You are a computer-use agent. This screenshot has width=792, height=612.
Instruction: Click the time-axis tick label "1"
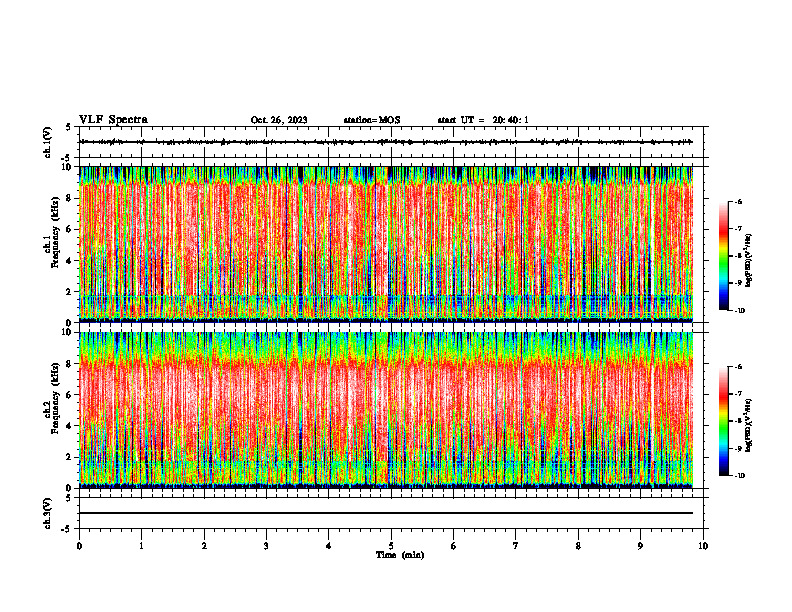(141, 546)
